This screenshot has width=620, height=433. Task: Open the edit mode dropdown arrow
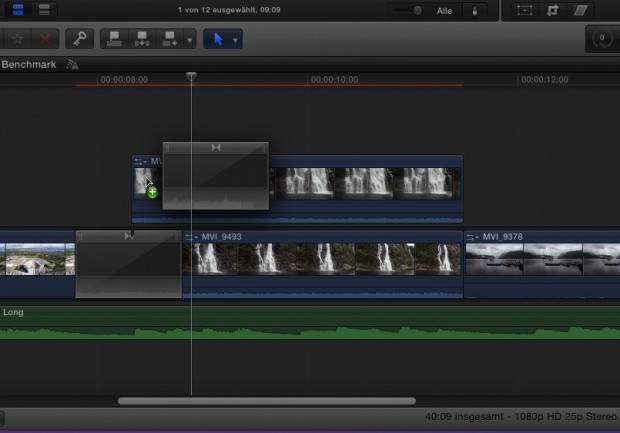189,40
